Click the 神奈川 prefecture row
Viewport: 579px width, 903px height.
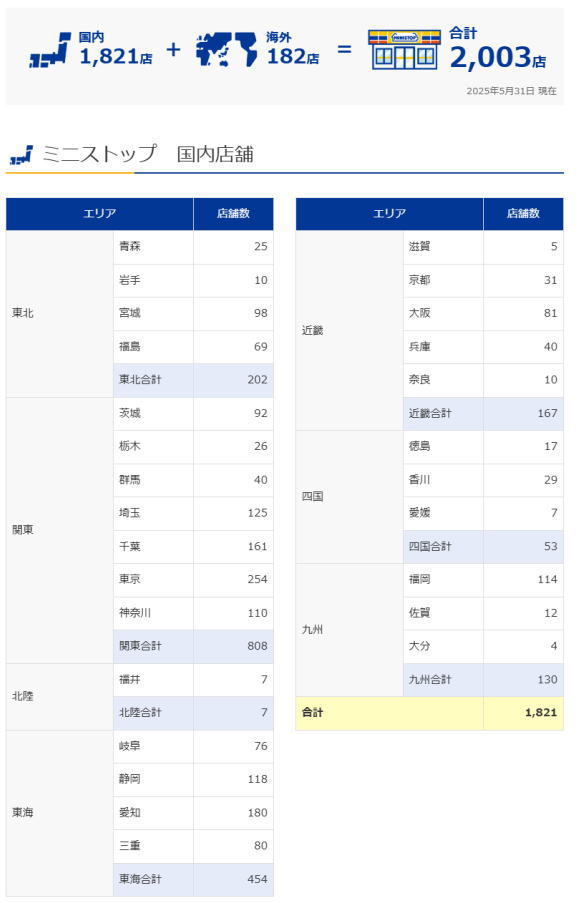pyautogui.click(x=193, y=613)
